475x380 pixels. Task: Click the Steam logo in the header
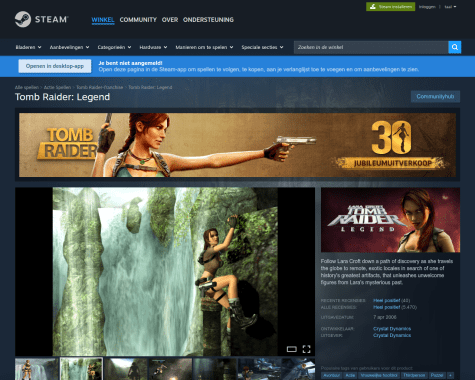(42, 19)
